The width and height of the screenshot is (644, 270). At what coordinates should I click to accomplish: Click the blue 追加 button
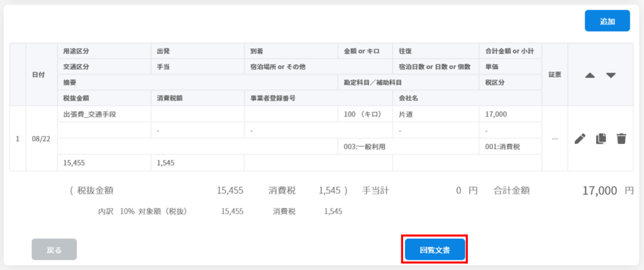tap(607, 21)
